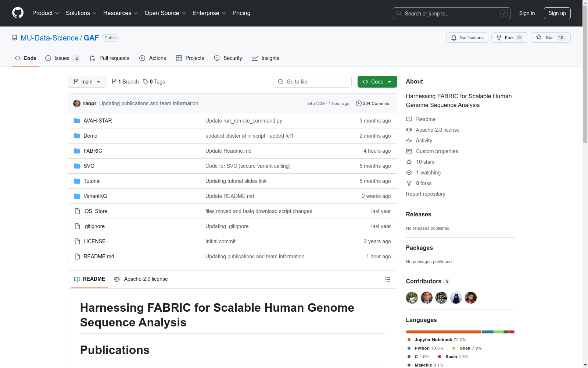
Task: Expand the Enterprise menu
Action: (209, 13)
